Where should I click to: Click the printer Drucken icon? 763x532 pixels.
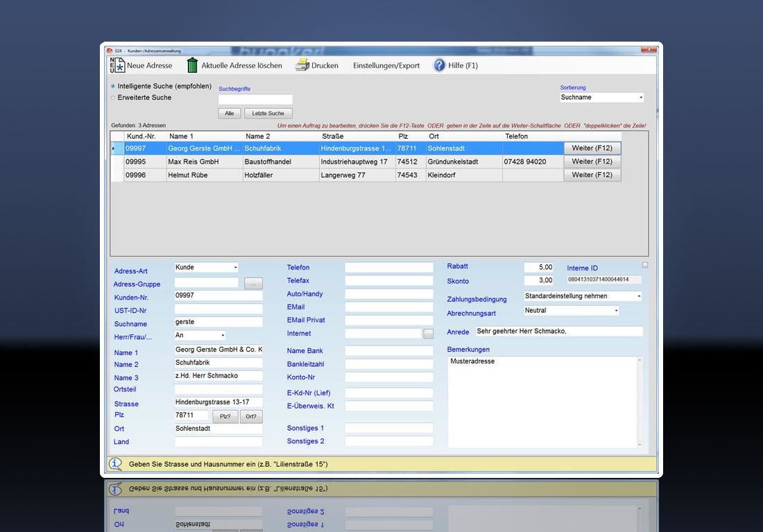pos(302,65)
